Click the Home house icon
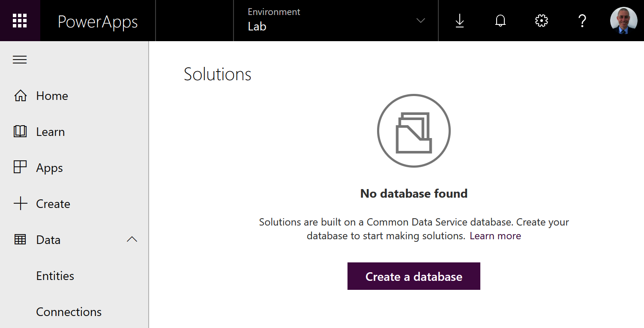This screenshot has height=328, width=644. pyautogui.click(x=20, y=96)
